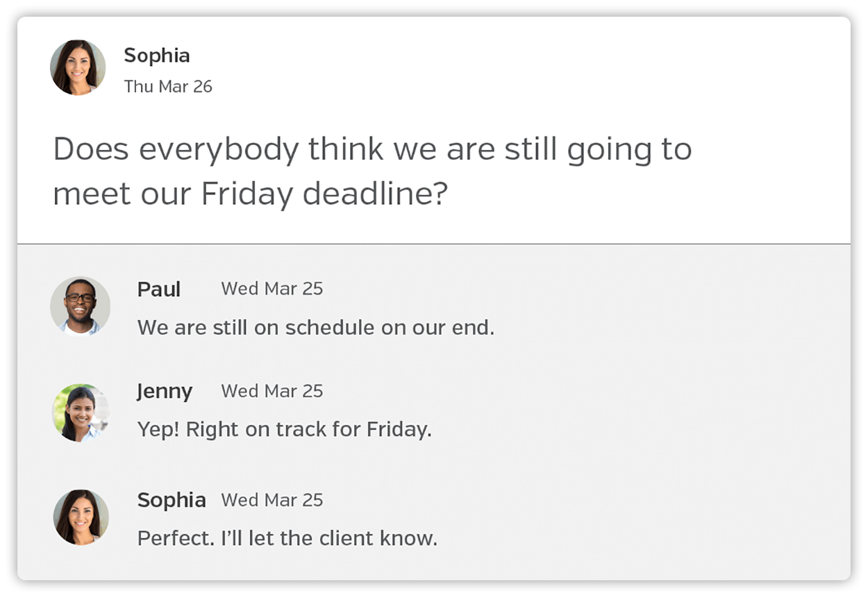Select Sophia's name on the last reply
This screenshot has height=597, width=868.
point(172,500)
